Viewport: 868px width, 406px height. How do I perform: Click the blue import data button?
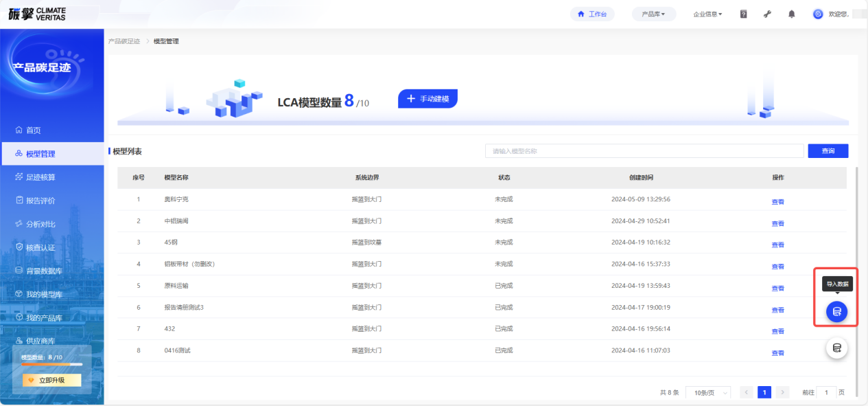(836, 312)
